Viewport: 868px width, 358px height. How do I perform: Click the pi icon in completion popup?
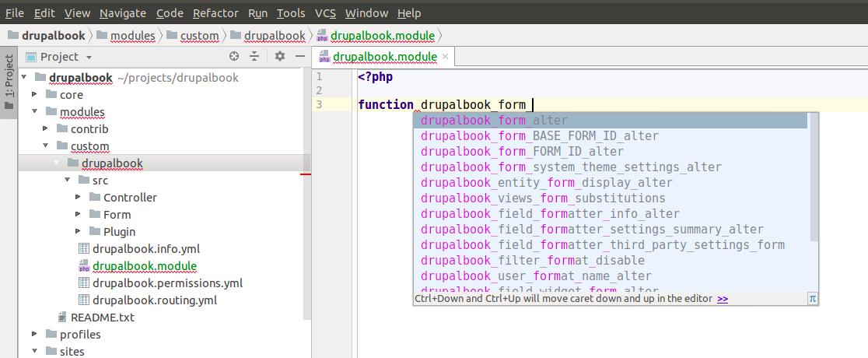point(812,298)
